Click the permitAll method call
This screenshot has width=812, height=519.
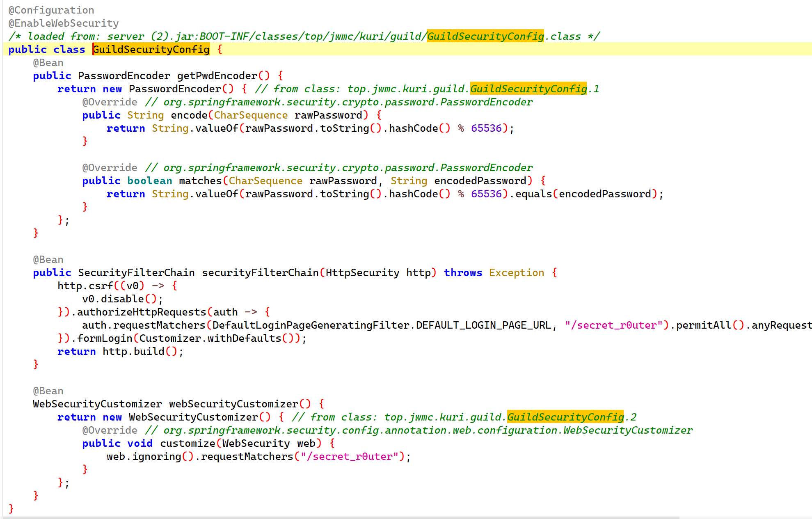point(704,325)
